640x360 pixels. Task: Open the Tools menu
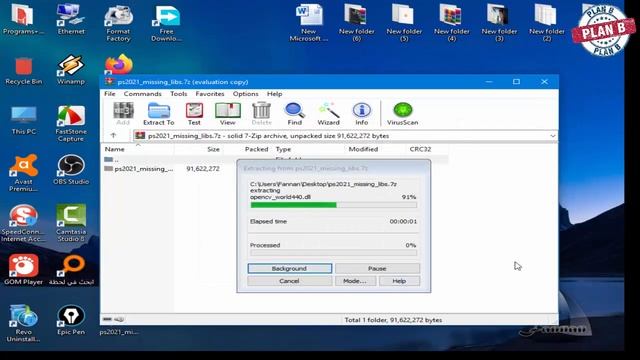pos(178,93)
